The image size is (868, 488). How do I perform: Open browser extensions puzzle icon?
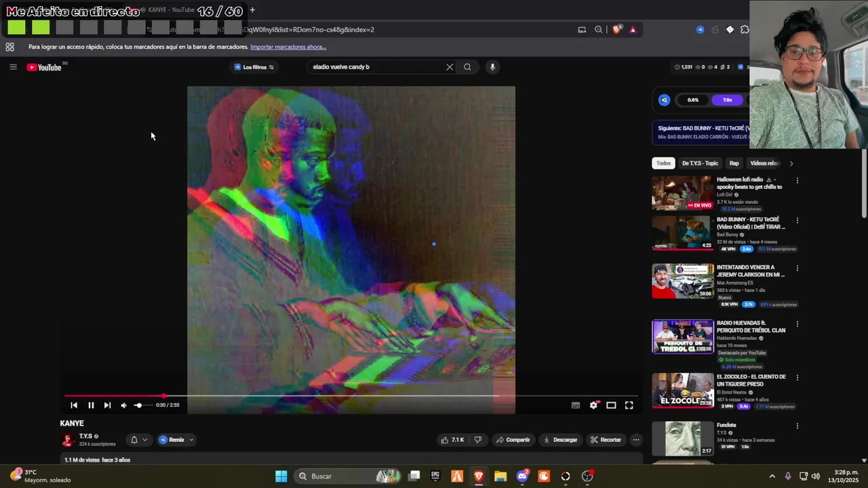[x=745, y=30]
